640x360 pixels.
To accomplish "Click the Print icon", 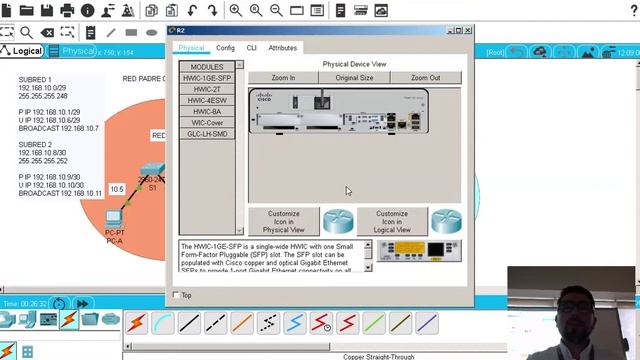I will click(67, 10).
